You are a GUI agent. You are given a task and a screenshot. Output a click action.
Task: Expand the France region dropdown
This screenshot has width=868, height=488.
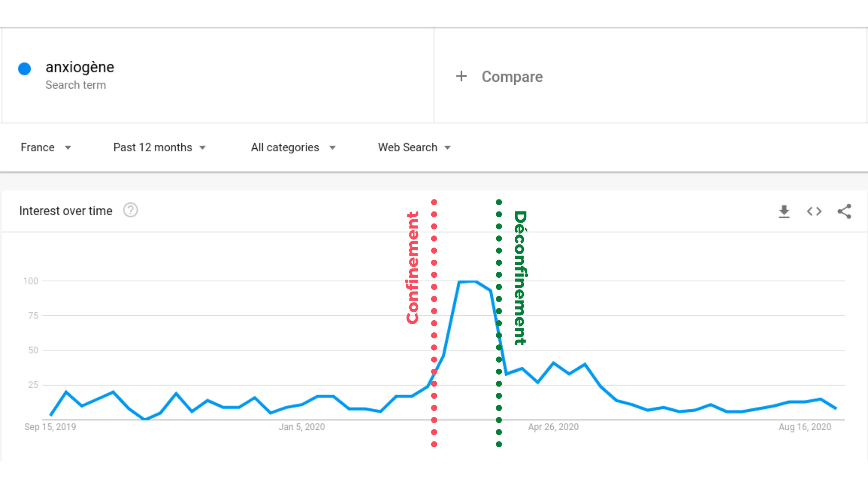[46, 148]
